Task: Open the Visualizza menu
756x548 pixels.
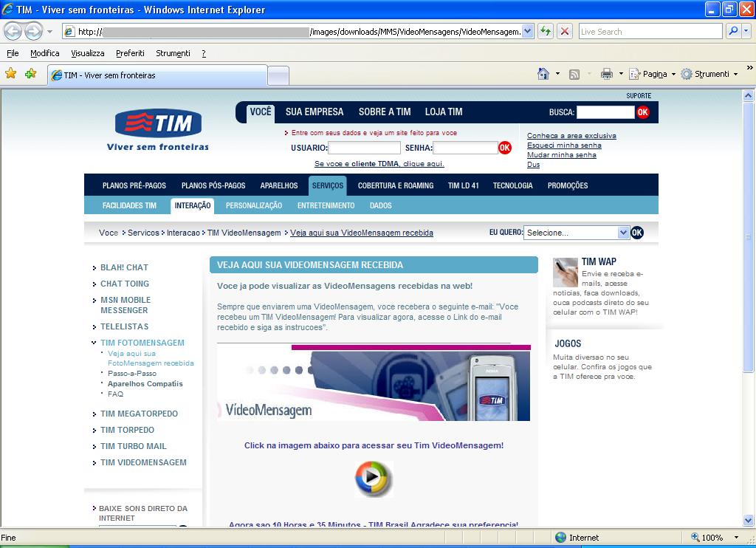Action: (88, 53)
